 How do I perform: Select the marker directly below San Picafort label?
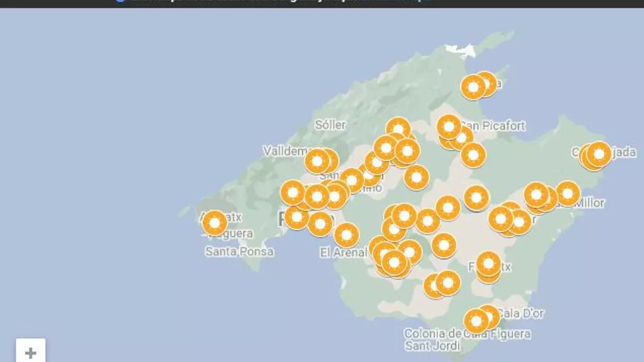(473, 155)
